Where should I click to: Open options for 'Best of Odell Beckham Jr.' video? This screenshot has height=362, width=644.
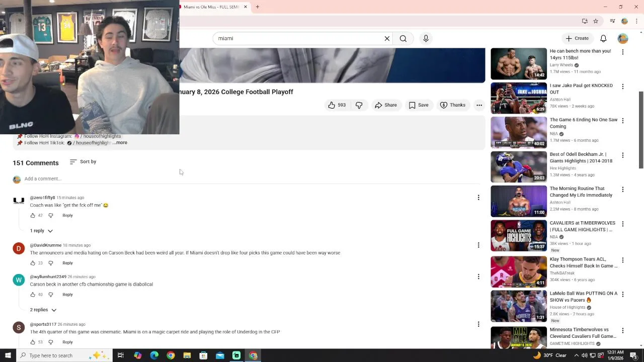coord(623,155)
